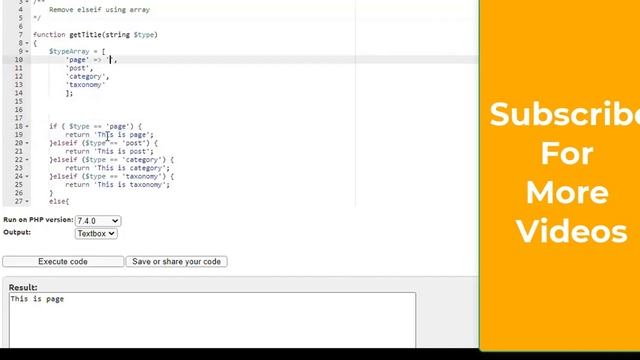Click the getTitle function name

(85, 35)
